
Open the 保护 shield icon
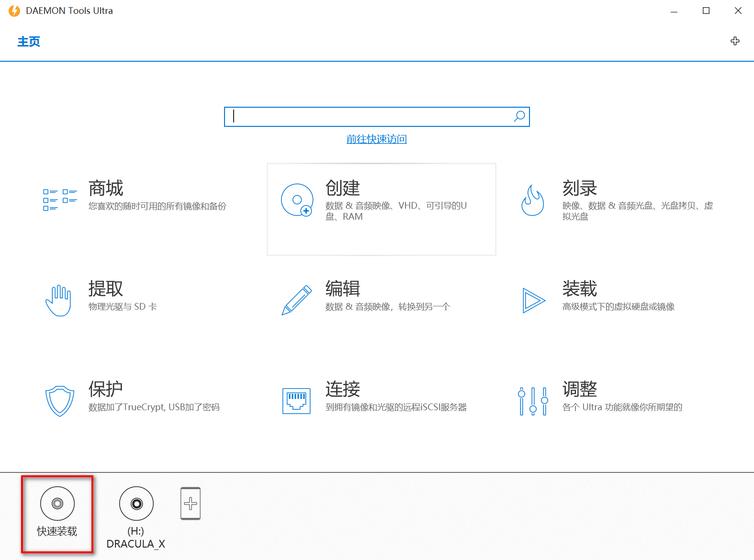coord(60,401)
